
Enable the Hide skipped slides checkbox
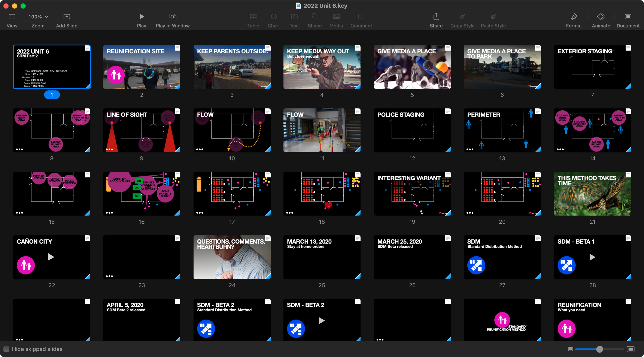pos(6,349)
